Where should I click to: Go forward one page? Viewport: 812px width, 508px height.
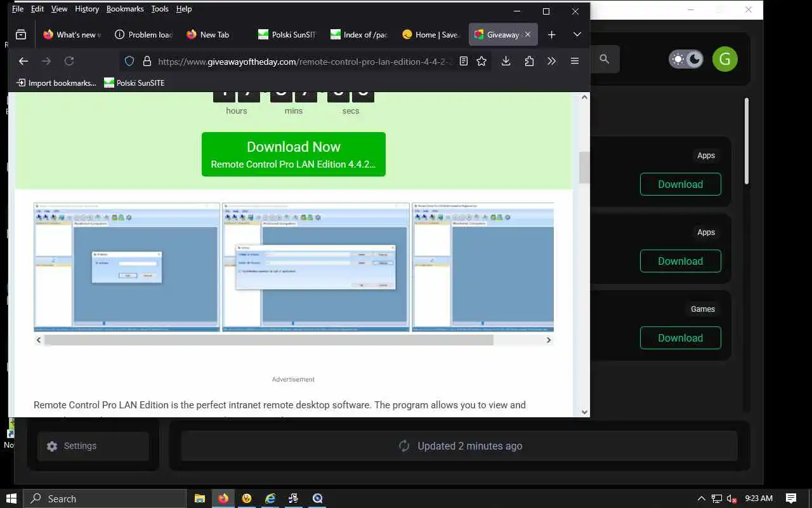point(46,61)
